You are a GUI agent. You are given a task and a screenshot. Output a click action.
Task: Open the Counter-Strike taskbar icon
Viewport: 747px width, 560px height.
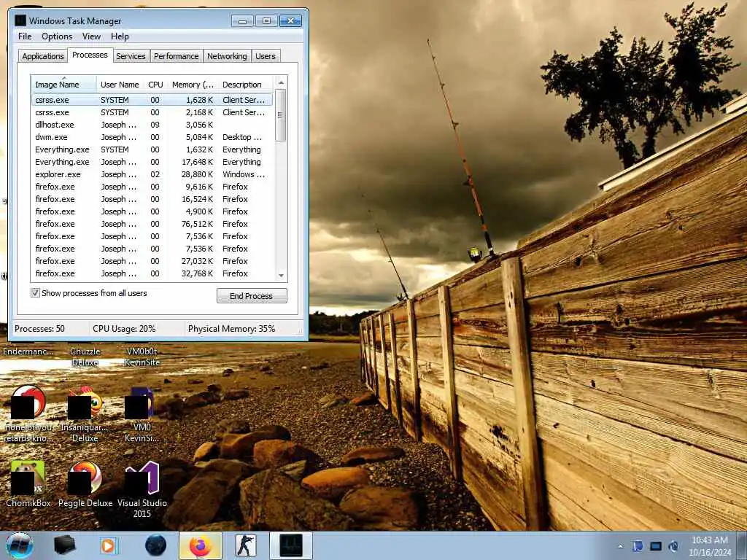[246, 545]
